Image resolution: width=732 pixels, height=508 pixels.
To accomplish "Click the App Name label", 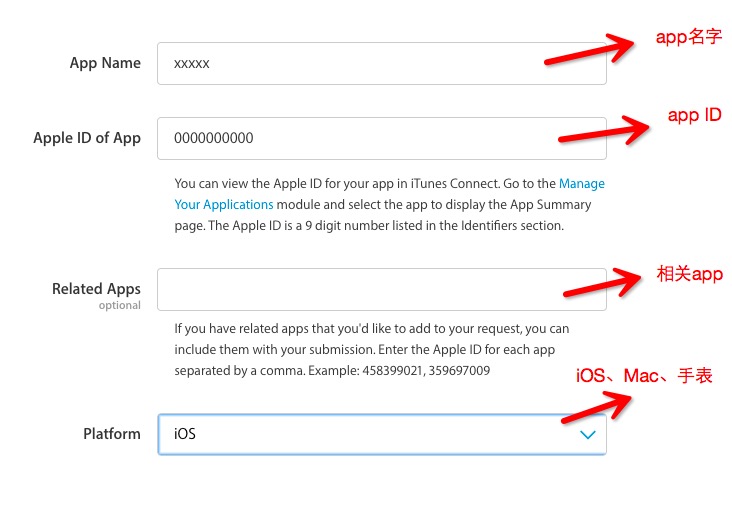I will [x=105, y=63].
